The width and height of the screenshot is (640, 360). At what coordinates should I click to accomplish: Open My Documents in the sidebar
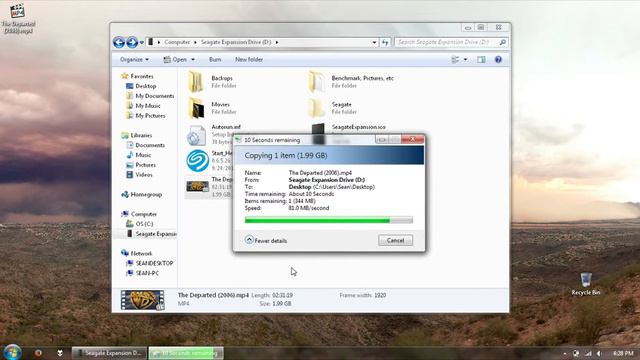coord(154,96)
